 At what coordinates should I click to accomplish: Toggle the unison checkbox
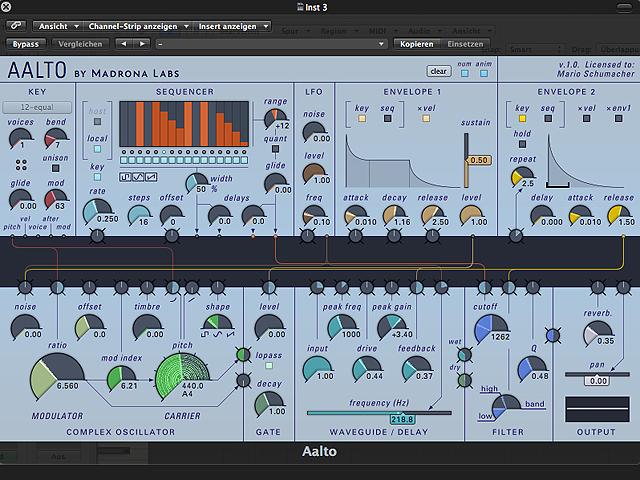pos(56,168)
